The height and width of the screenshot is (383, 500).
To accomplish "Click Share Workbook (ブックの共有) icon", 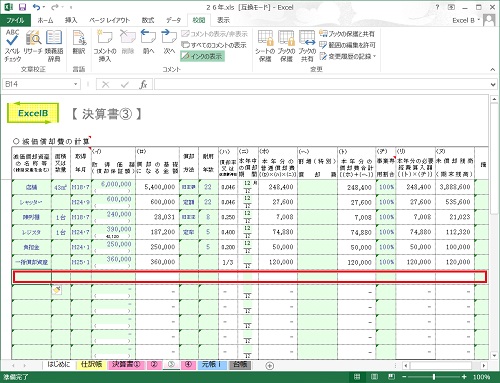I will (x=307, y=46).
